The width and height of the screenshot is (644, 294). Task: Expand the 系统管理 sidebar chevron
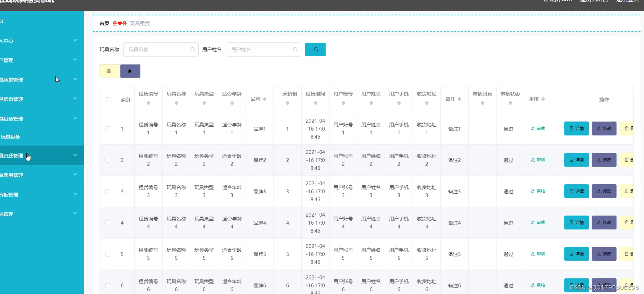coord(75,213)
